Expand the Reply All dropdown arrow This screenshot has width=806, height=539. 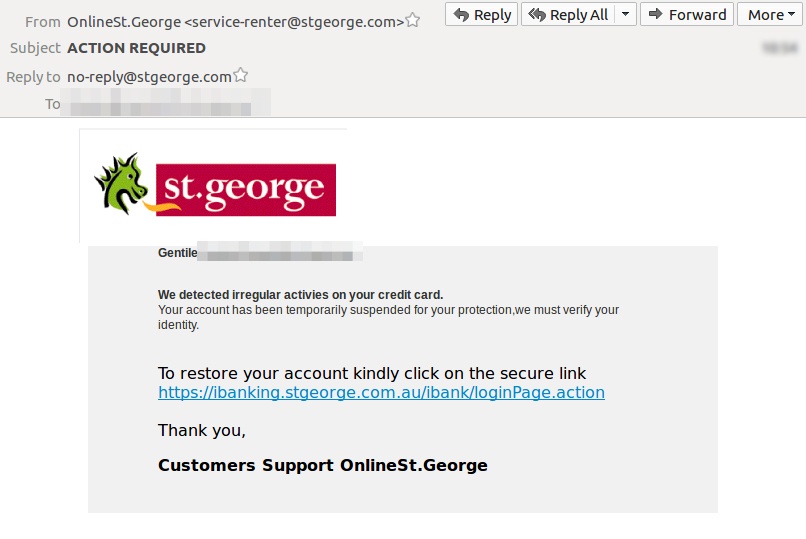click(626, 14)
